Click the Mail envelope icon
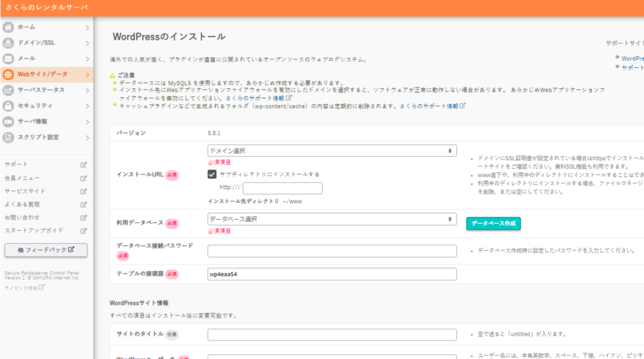Screen dimensions: 644x359 pyautogui.click(x=8, y=58)
